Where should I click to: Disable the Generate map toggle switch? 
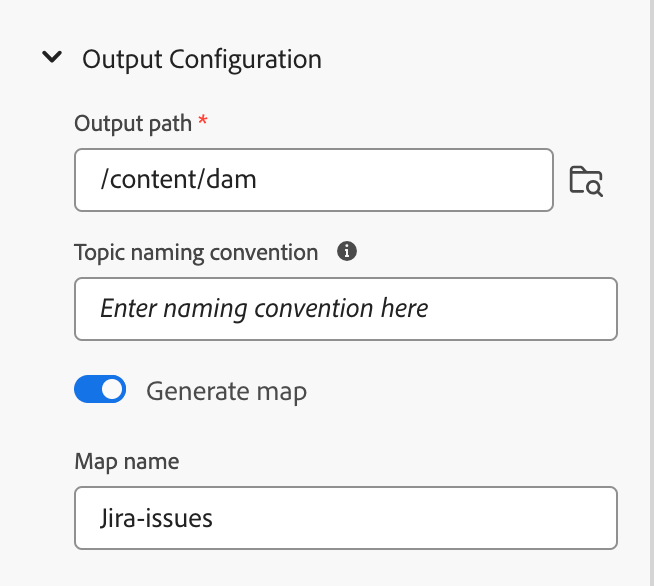100,389
